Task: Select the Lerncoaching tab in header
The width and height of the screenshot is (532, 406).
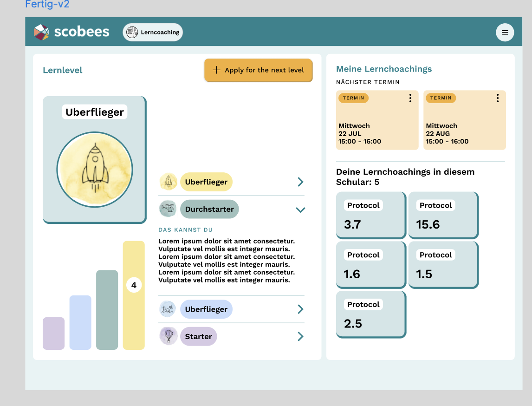Action: (x=153, y=33)
